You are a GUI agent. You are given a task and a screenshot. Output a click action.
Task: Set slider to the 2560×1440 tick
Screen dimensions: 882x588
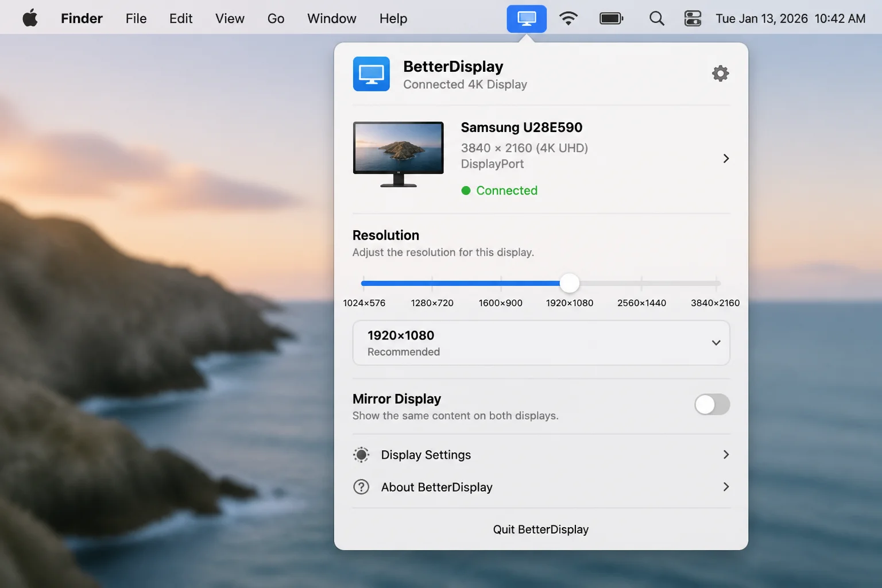[x=641, y=283]
